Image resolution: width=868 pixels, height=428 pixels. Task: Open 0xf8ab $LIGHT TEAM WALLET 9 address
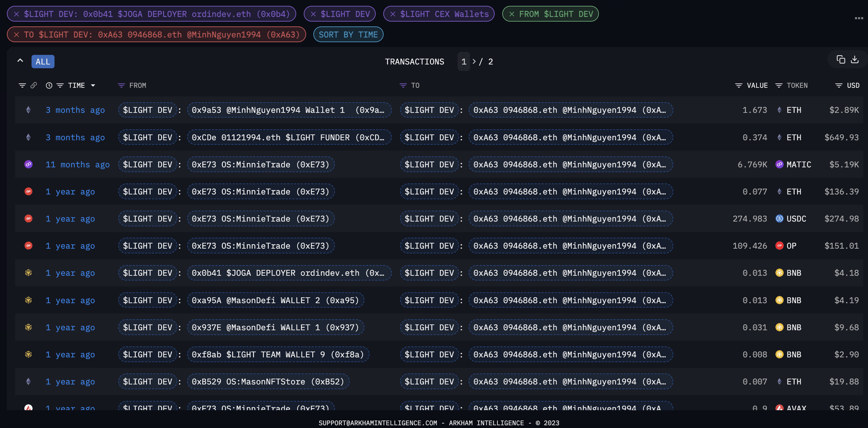[278, 355]
